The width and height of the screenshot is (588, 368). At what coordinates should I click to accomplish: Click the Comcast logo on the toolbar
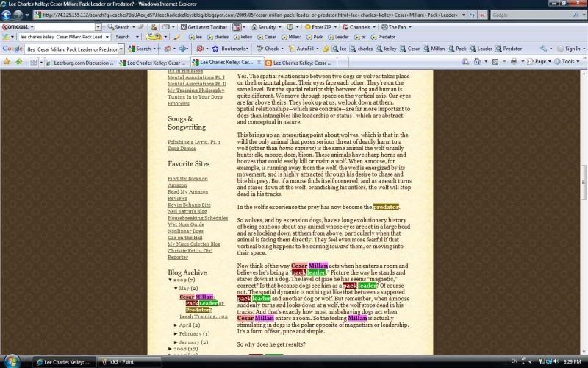[15, 27]
